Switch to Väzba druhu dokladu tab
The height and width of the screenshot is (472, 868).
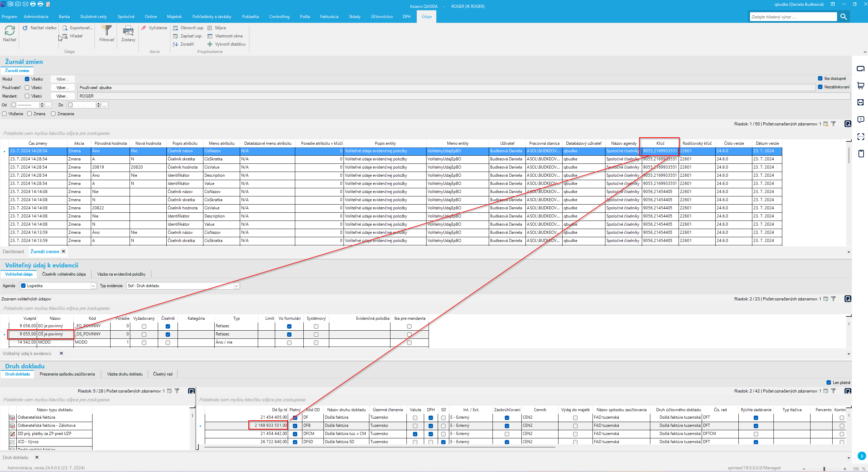pyautogui.click(x=125, y=374)
